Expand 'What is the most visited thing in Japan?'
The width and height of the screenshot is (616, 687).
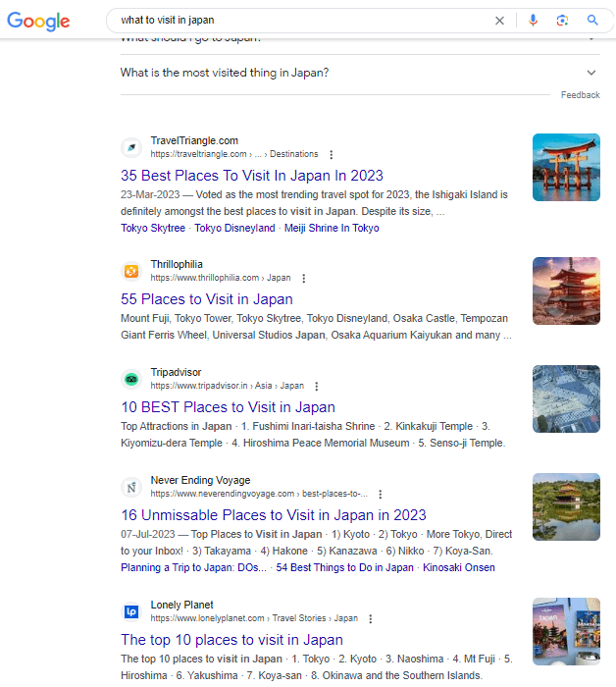point(360,73)
